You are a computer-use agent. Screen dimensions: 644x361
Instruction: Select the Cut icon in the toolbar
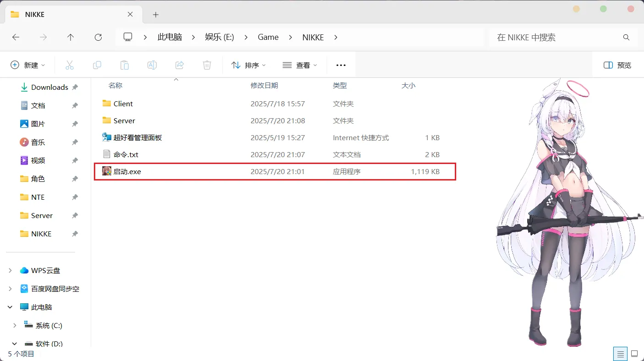(70, 65)
